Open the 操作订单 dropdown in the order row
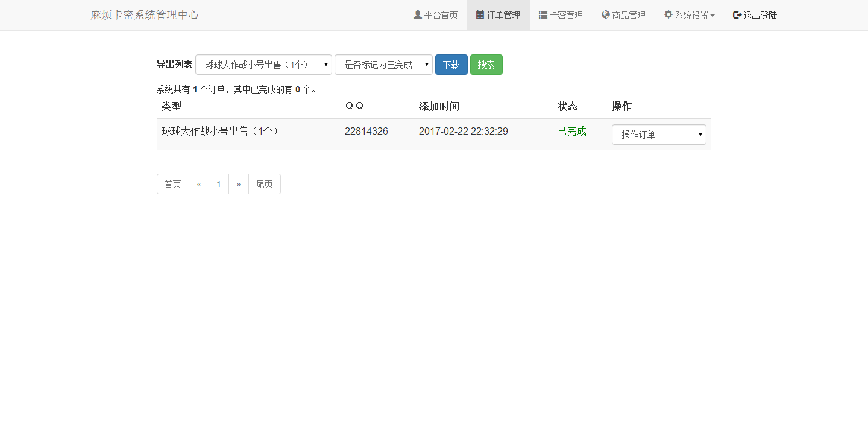Screen dimensions: 868x429 (659, 135)
